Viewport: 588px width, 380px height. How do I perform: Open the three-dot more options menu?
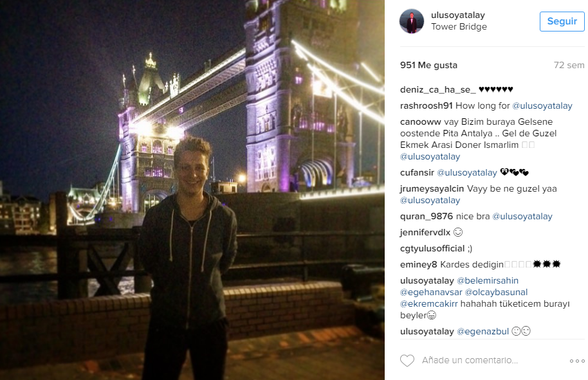point(577,361)
